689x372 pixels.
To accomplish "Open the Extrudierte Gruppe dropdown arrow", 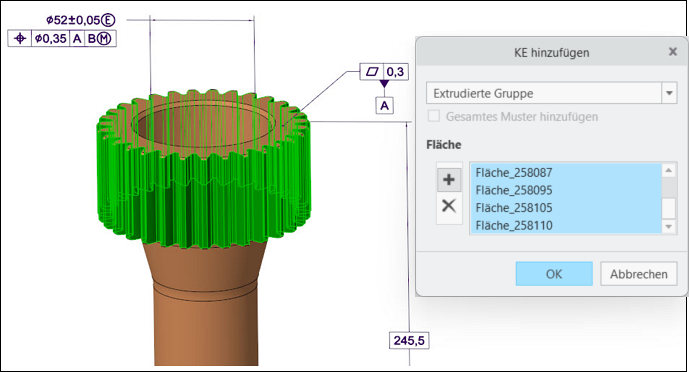I will [669, 93].
